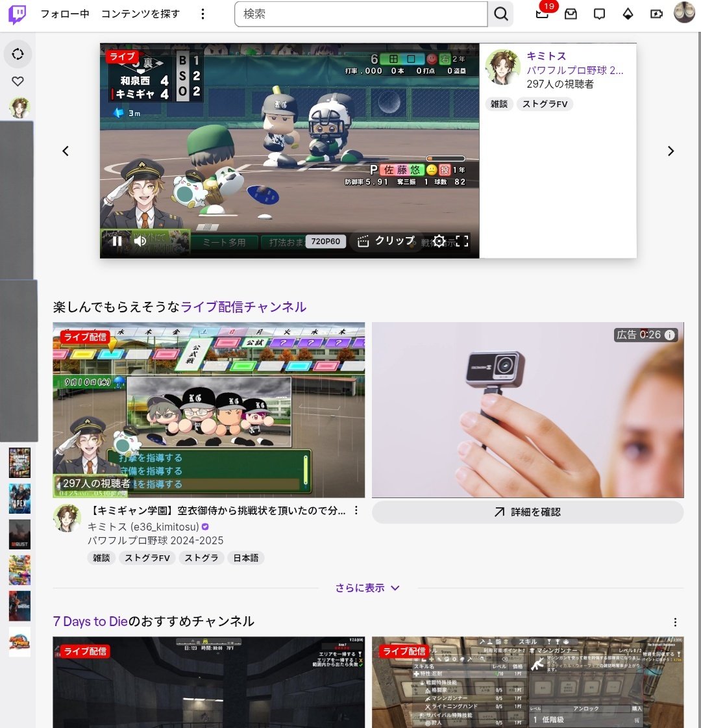Open the three-dot more menu in top nav
Viewport: 701px width, 728px height.
[203, 14]
